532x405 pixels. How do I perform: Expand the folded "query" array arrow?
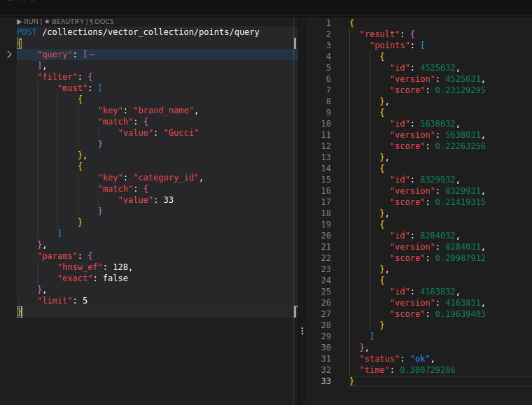(x=9, y=55)
